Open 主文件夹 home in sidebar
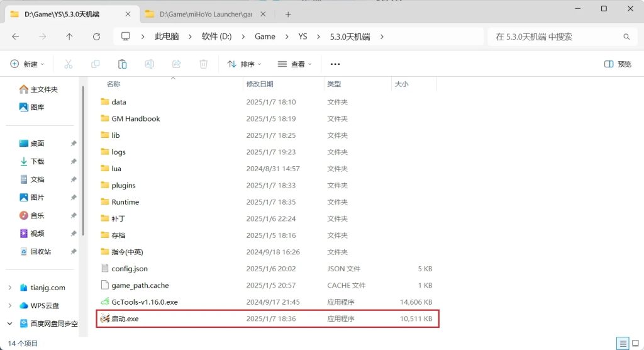This screenshot has height=350, width=644. click(38, 89)
